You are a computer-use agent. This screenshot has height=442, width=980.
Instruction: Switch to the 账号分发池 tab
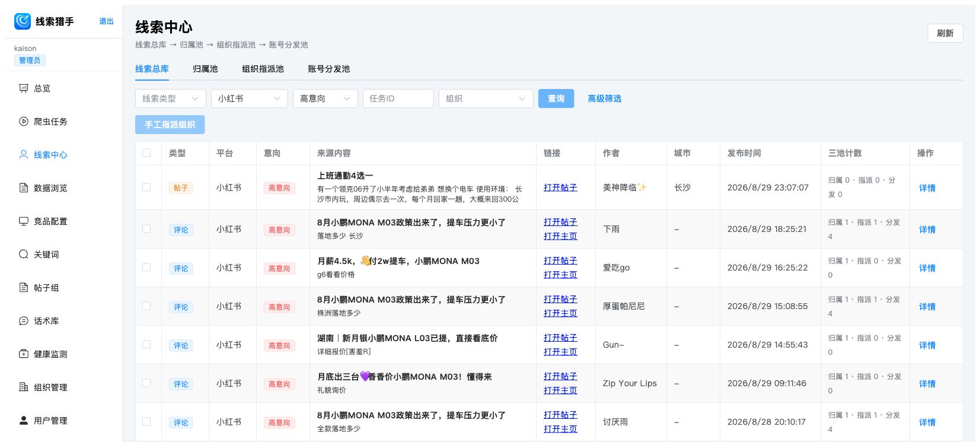[328, 69]
